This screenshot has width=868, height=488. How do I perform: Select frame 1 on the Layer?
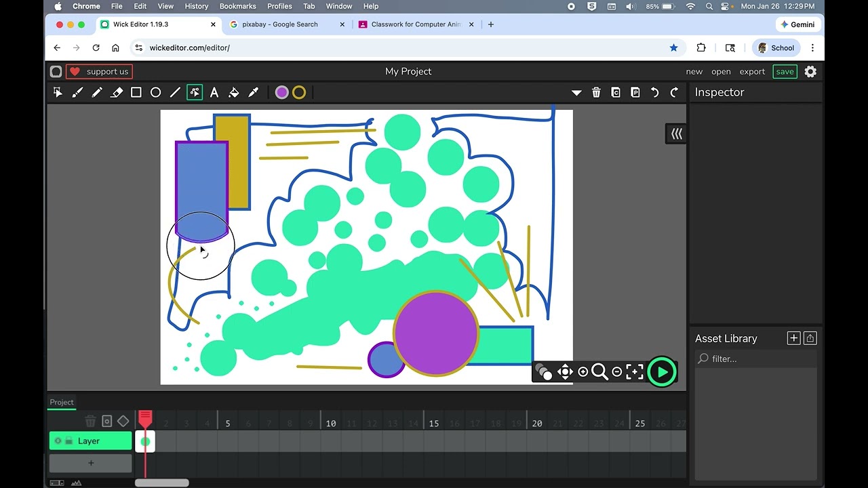145,441
